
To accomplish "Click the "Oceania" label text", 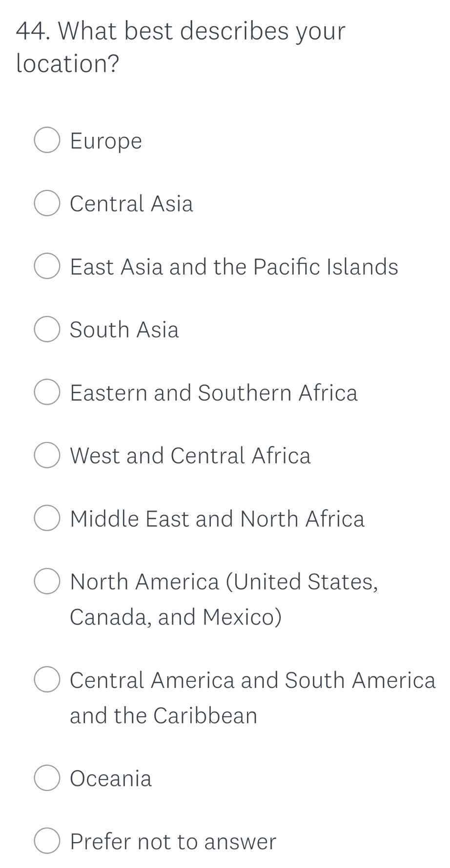I will click(111, 778).
